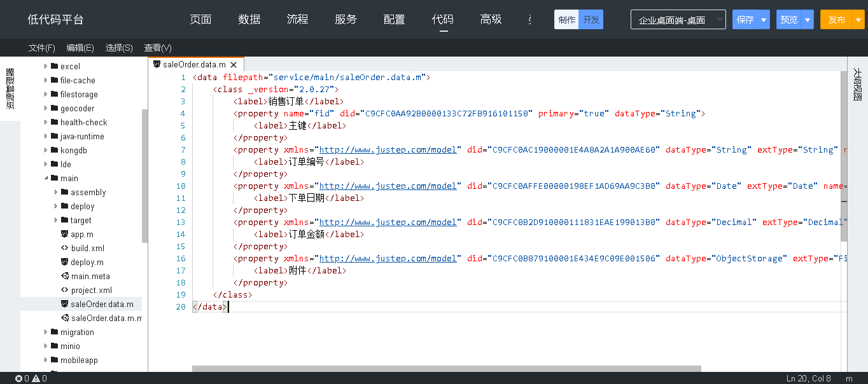This screenshot has width=868, height=384.
Task: Open the 文件(F) menu
Action: click(x=42, y=48)
